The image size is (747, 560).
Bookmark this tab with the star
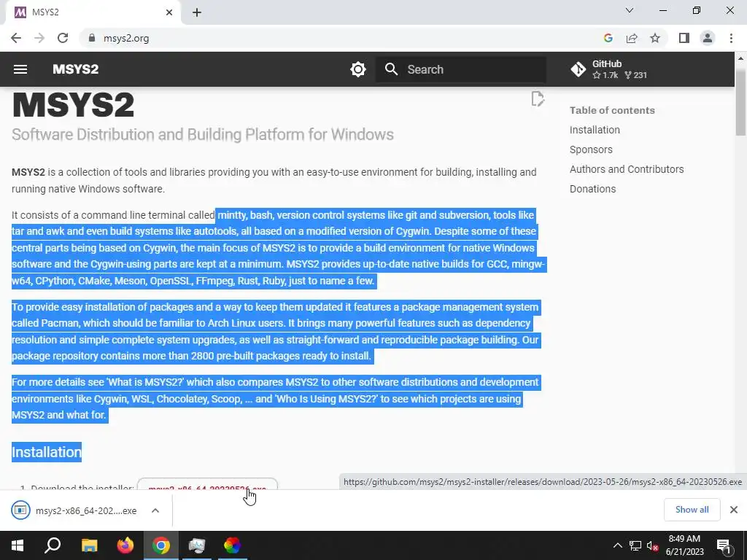coord(655,38)
